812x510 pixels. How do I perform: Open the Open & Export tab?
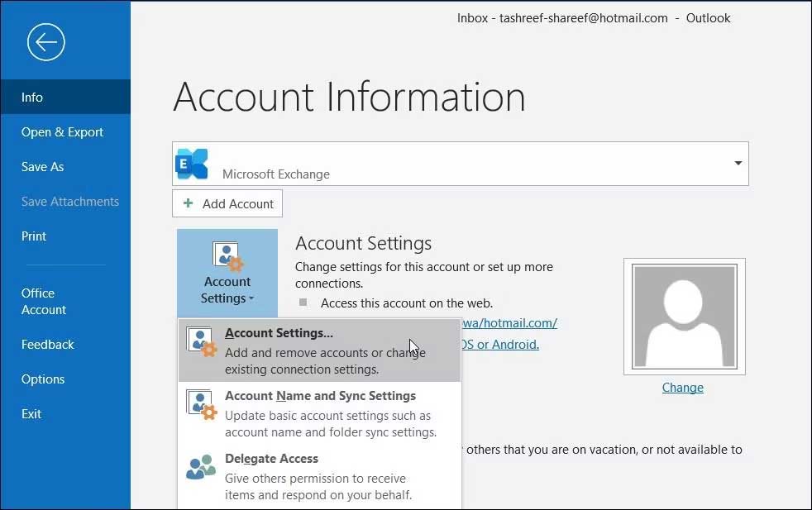point(62,132)
